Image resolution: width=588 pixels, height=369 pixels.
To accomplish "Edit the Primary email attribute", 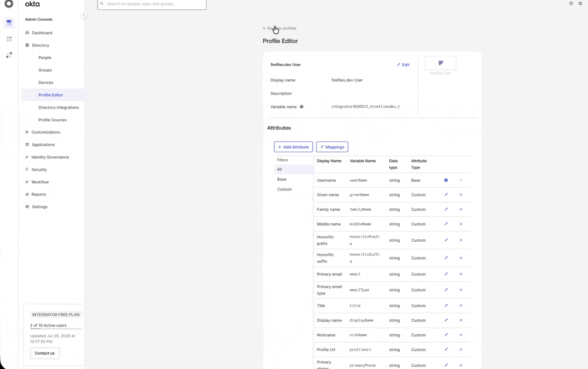I will click(x=446, y=274).
